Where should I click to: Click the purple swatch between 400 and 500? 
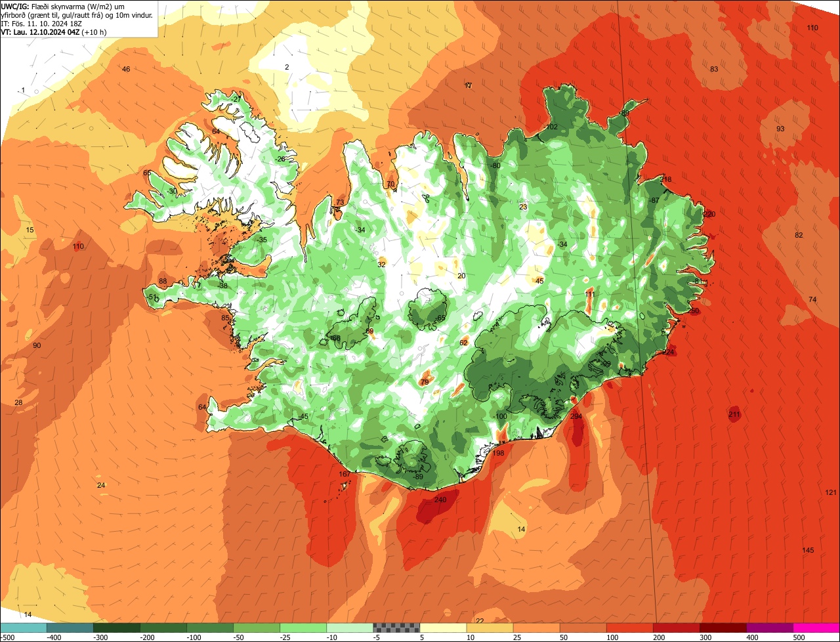point(769,628)
